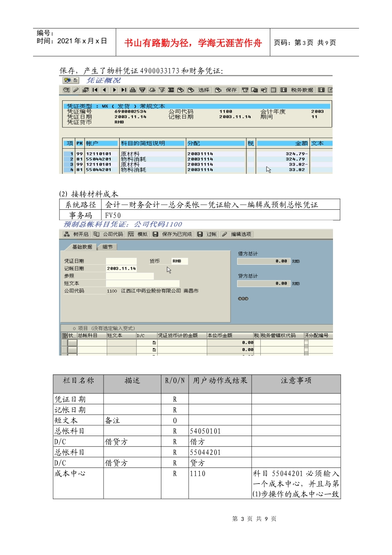Viewport: 392px width, 555px height.
Task: Click table cell 54050101
Action: coord(220,431)
